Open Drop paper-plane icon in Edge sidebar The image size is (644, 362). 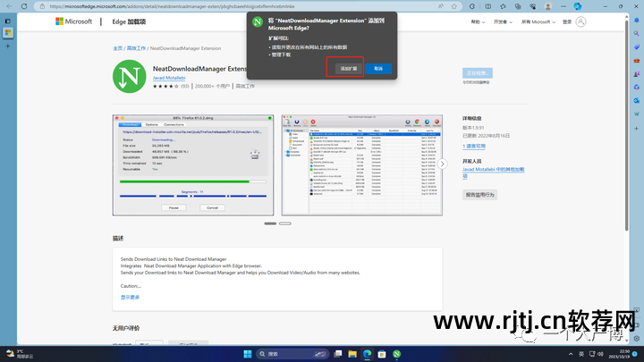tap(637, 114)
